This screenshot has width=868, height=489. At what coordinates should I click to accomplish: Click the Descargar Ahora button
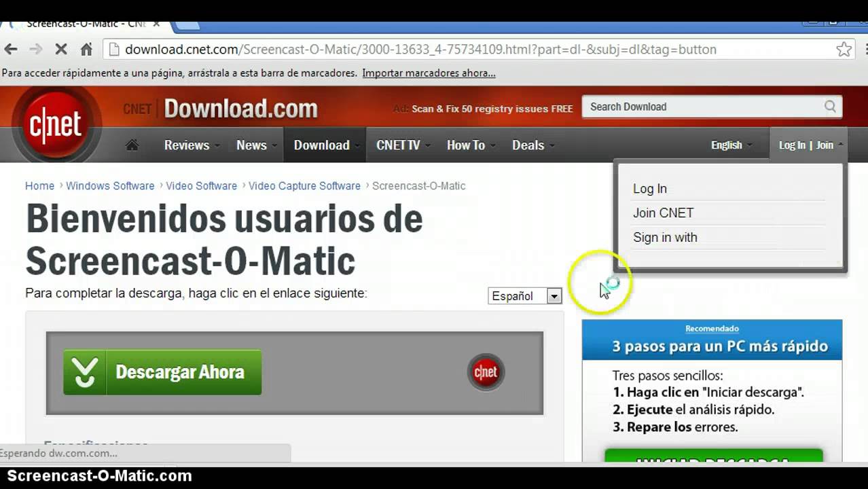pos(162,372)
